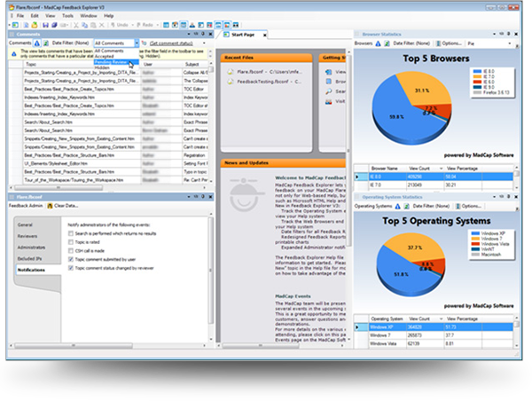This screenshot has height=401, width=532.
Task: Click the New document icon in the toolbar
Action: pyautogui.click(x=26, y=25)
